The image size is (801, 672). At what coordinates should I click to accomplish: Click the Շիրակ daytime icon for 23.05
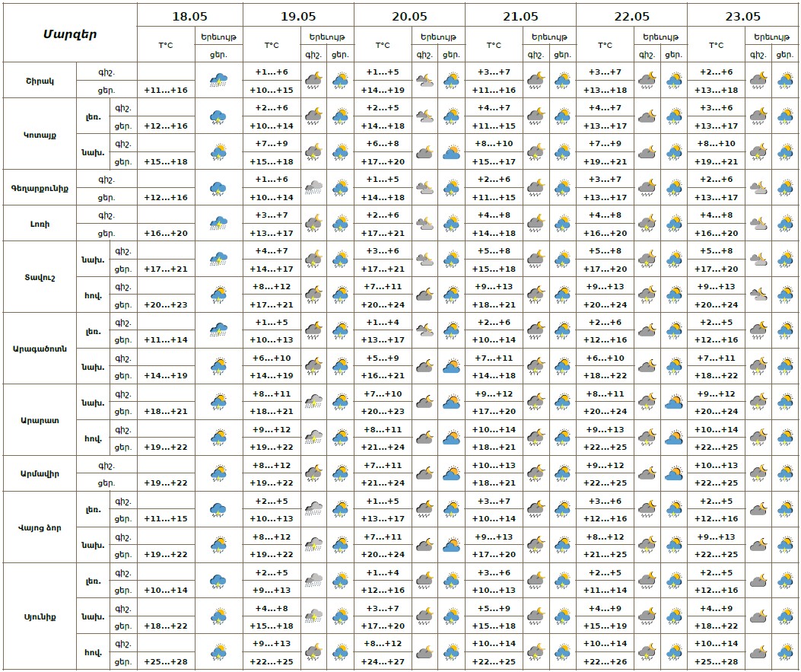[x=785, y=80]
